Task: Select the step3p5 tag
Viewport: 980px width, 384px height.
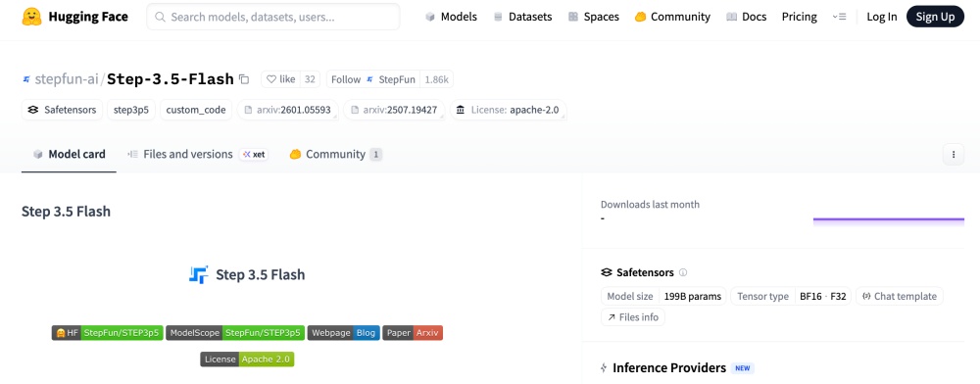Action: pyautogui.click(x=131, y=110)
